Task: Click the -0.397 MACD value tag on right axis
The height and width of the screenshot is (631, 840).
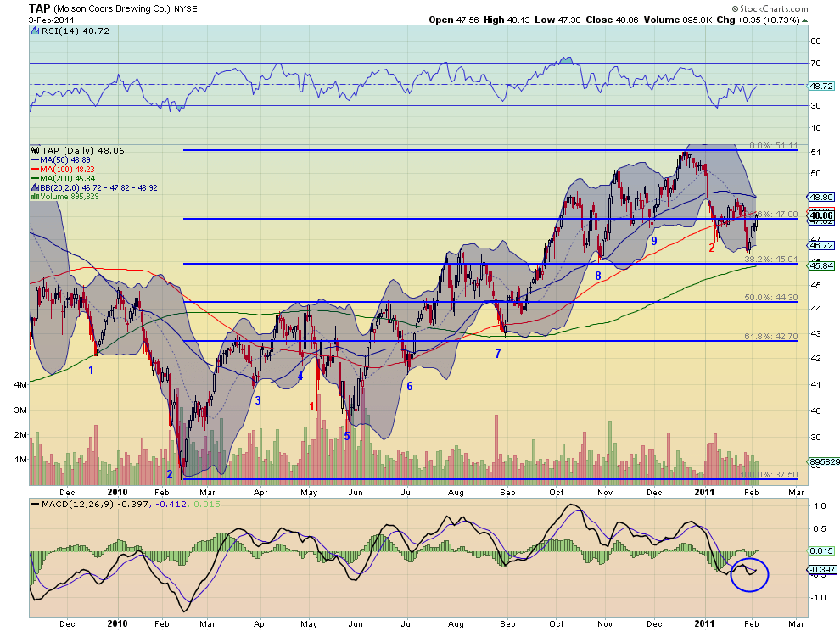Action: point(822,569)
